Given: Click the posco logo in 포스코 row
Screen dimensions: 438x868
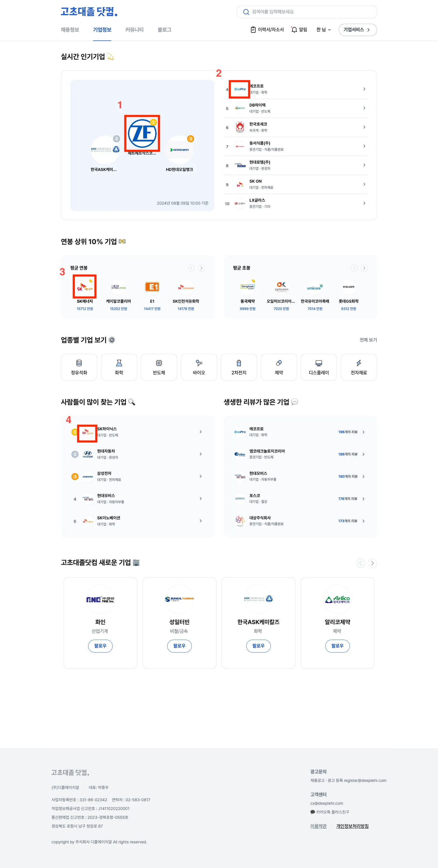Looking at the screenshot, I should pos(240,499).
